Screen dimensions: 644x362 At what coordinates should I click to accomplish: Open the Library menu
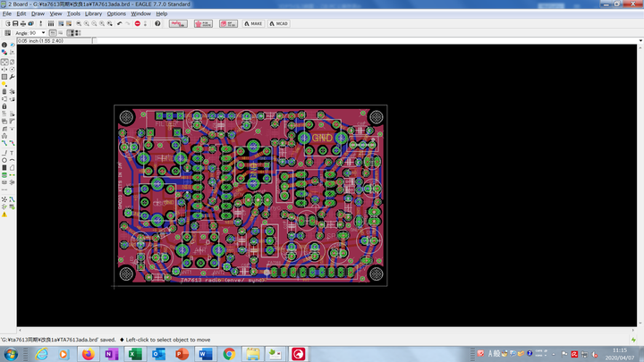tap(93, 14)
